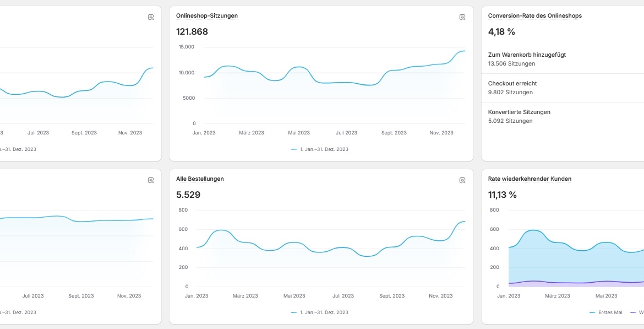The height and width of the screenshot is (329, 644).
Task: Click the date range legend under the Alle Bestellungen chart
Action: coord(320,312)
